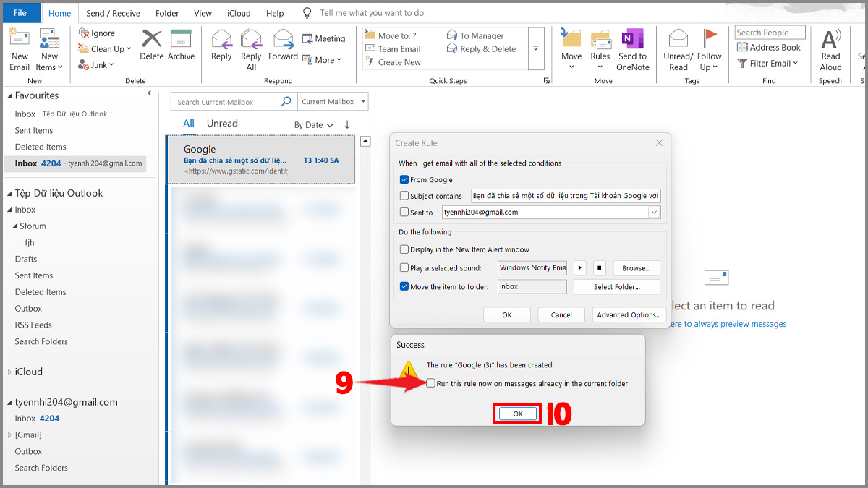Forward the selected email
The width and height of the screenshot is (868, 488).
pos(283,45)
